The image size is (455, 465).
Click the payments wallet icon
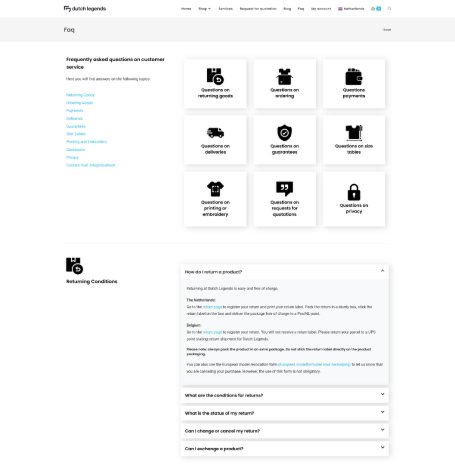[x=354, y=77]
